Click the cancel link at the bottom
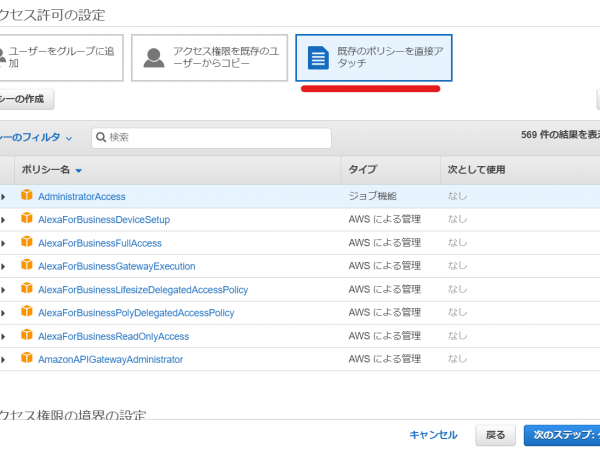Image resolution: width=600 pixels, height=450 pixels. 433,435
